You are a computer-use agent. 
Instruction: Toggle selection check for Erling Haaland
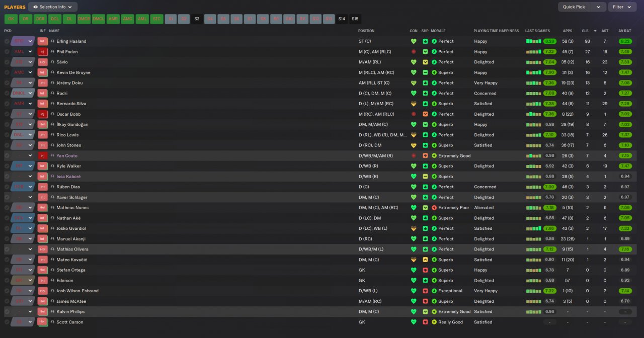(x=7, y=41)
